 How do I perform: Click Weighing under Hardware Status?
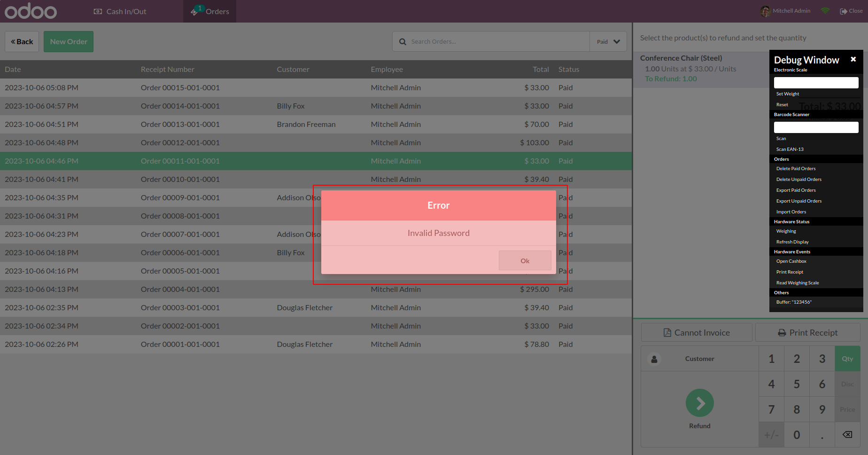click(x=786, y=231)
